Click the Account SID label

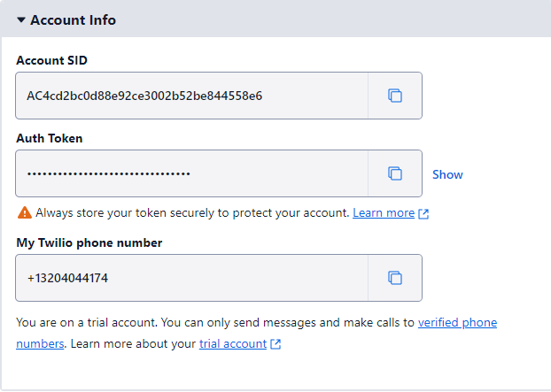pyautogui.click(x=51, y=60)
